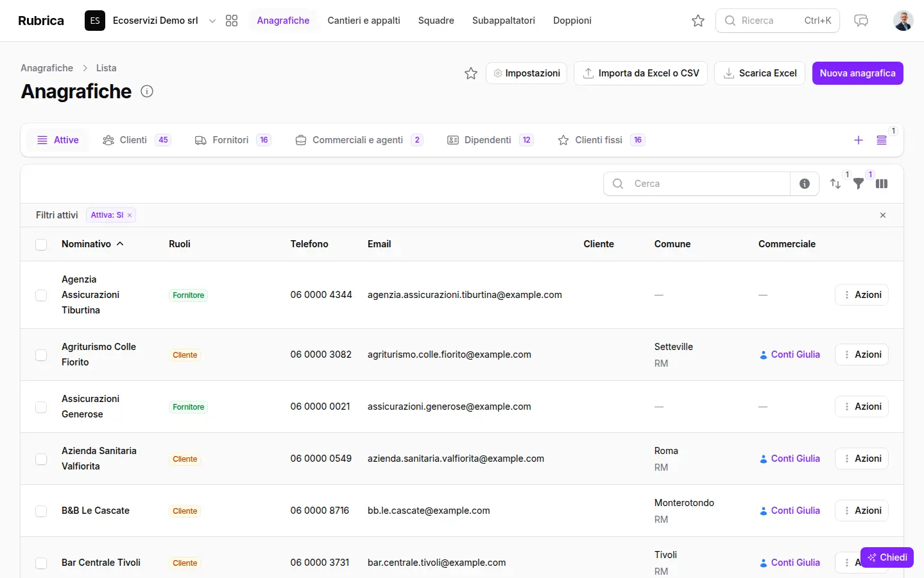The height and width of the screenshot is (578, 924).
Task: Open Azioni menu for Agriturismo Colle Fiorito
Action: coord(862,355)
